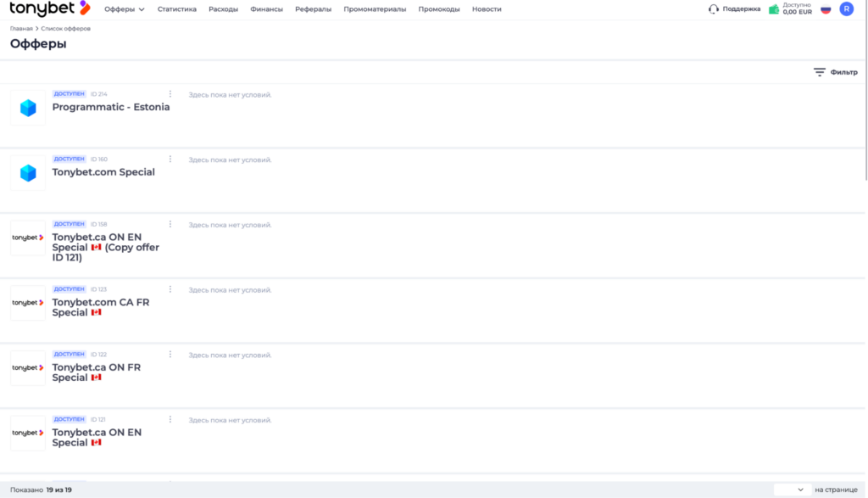Click the page vertical scrollbar
Image resolution: width=868 pixels, height=498 pixels.
pos(865,92)
